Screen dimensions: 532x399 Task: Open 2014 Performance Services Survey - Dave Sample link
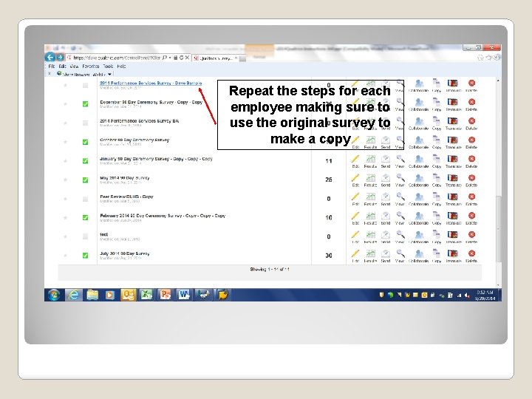point(151,83)
